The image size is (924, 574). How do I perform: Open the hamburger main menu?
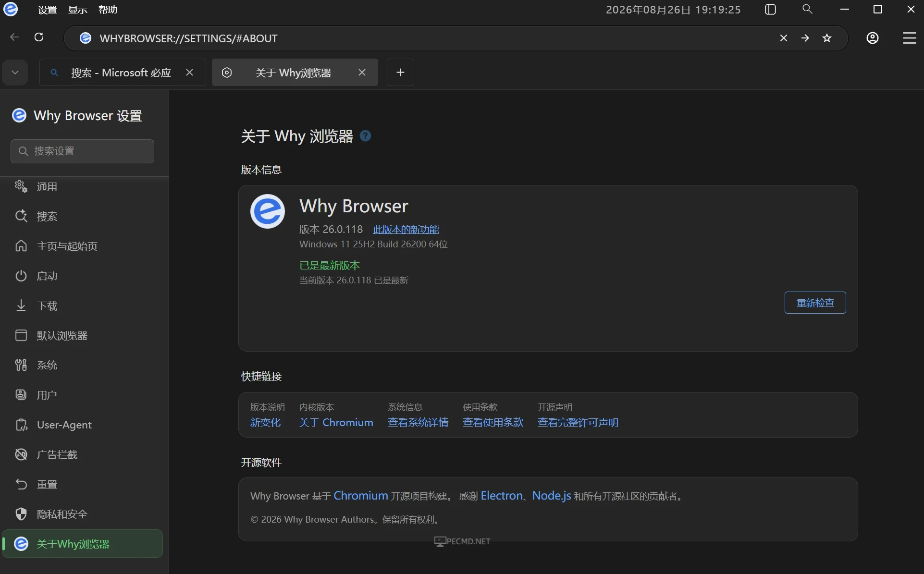coord(909,38)
